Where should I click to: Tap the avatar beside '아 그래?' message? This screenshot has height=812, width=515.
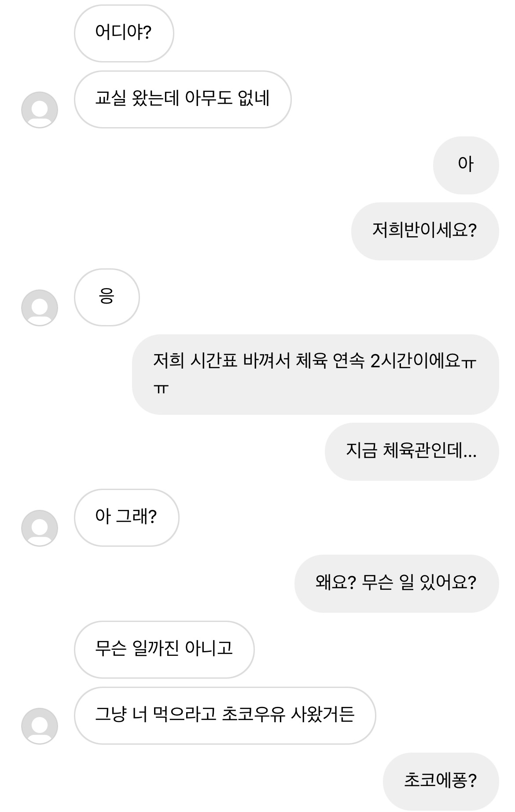40,528
